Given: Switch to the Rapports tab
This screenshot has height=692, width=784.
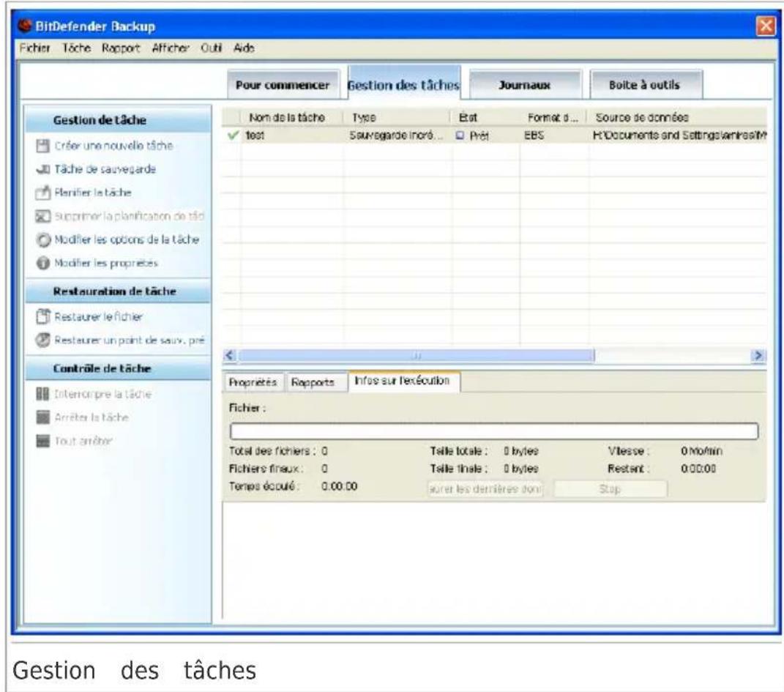Looking at the screenshot, I should pos(313,382).
